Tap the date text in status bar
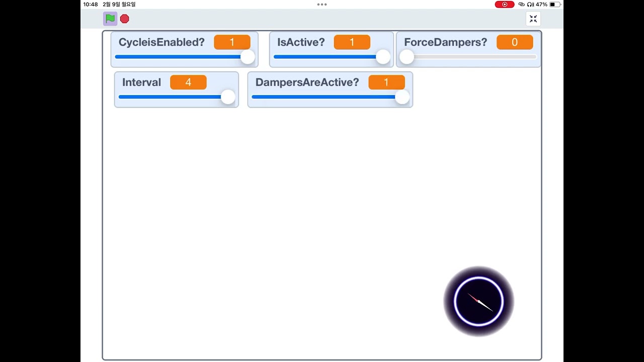This screenshot has height=362, width=644. (x=119, y=5)
